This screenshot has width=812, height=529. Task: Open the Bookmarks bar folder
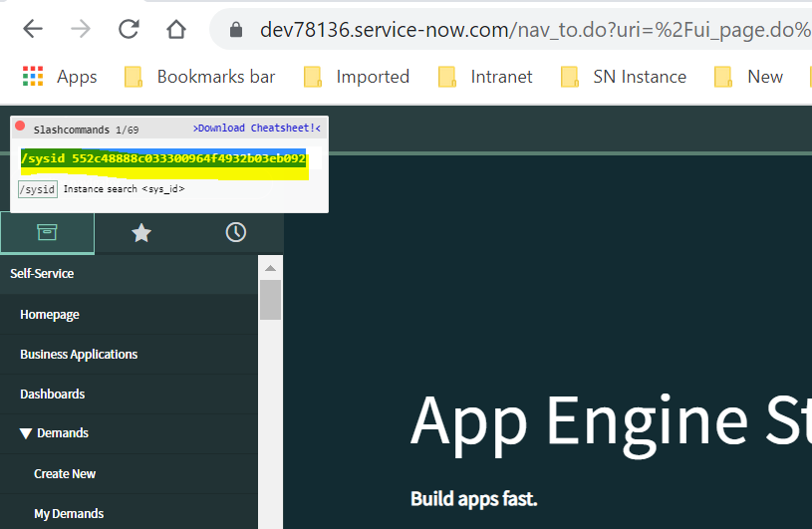tap(199, 77)
